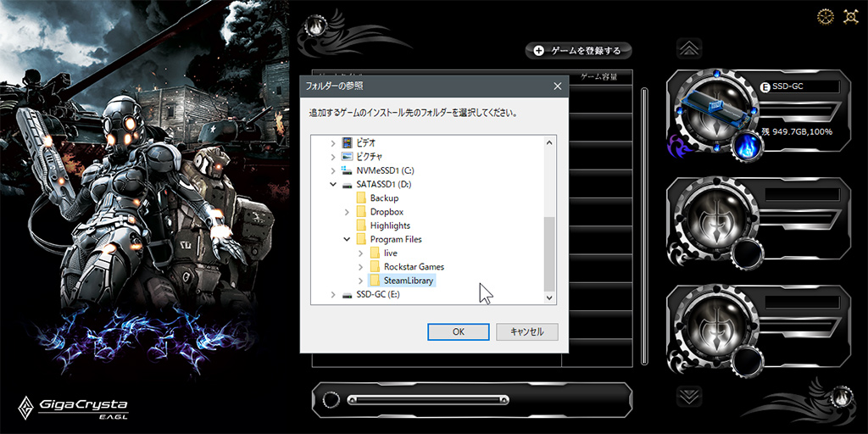Viewport: 868px width, 434px height.
Task: Click the '残 949.7GB,100%' capacity text
Action: [797, 131]
